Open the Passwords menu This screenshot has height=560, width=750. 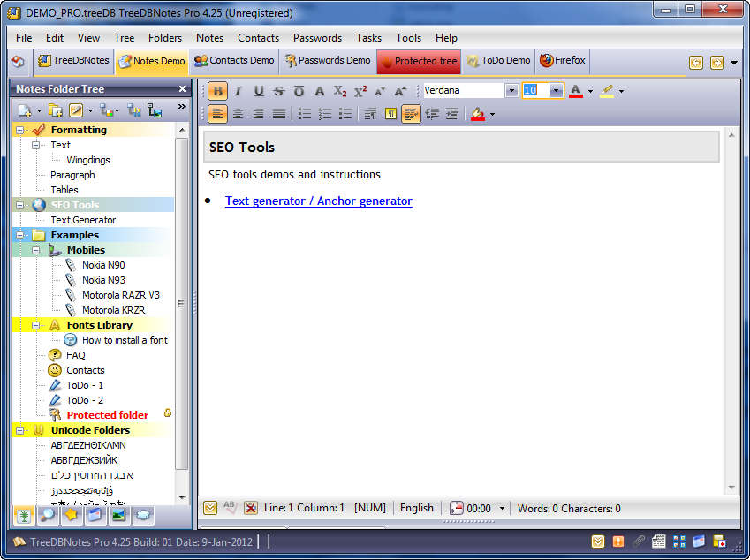point(318,38)
